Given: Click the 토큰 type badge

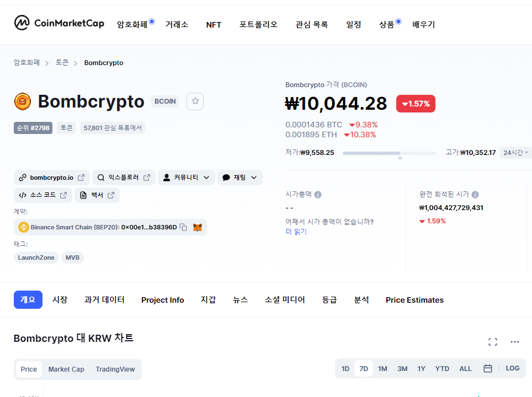Looking at the screenshot, I should (x=66, y=128).
